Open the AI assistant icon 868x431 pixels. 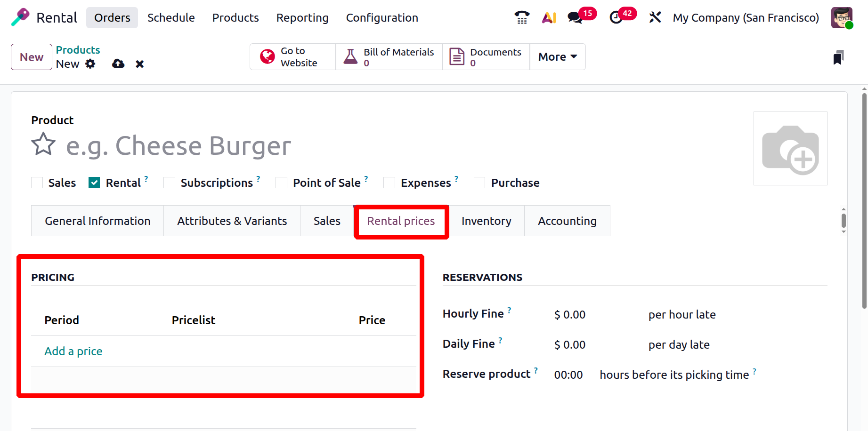coord(549,18)
